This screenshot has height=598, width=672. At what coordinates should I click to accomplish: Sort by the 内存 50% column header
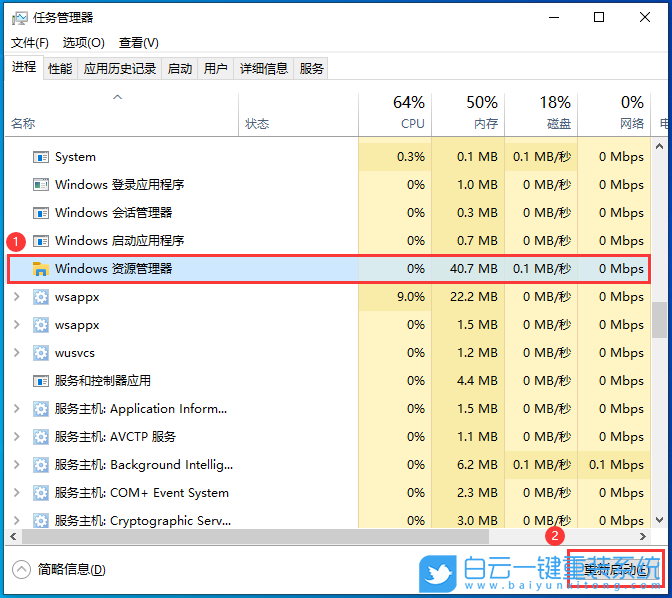click(x=468, y=113)
